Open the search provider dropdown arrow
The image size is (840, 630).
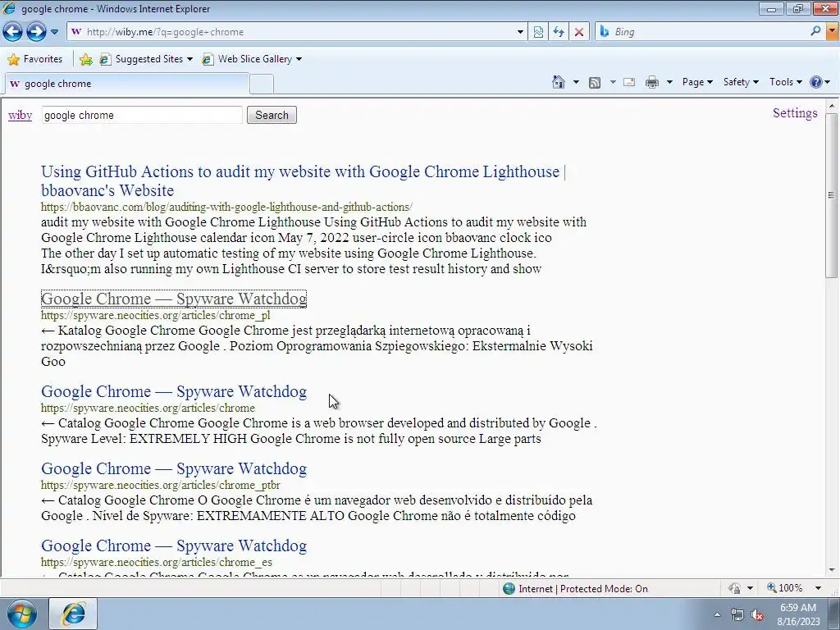(x=833, y=32)
